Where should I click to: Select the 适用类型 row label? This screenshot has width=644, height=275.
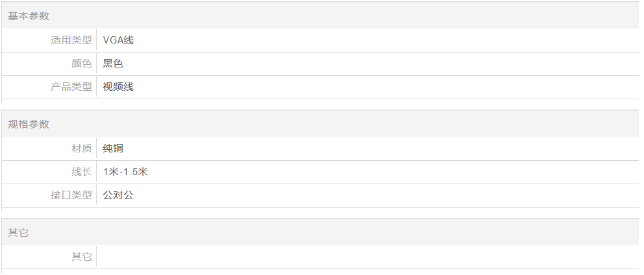[71, 40]
